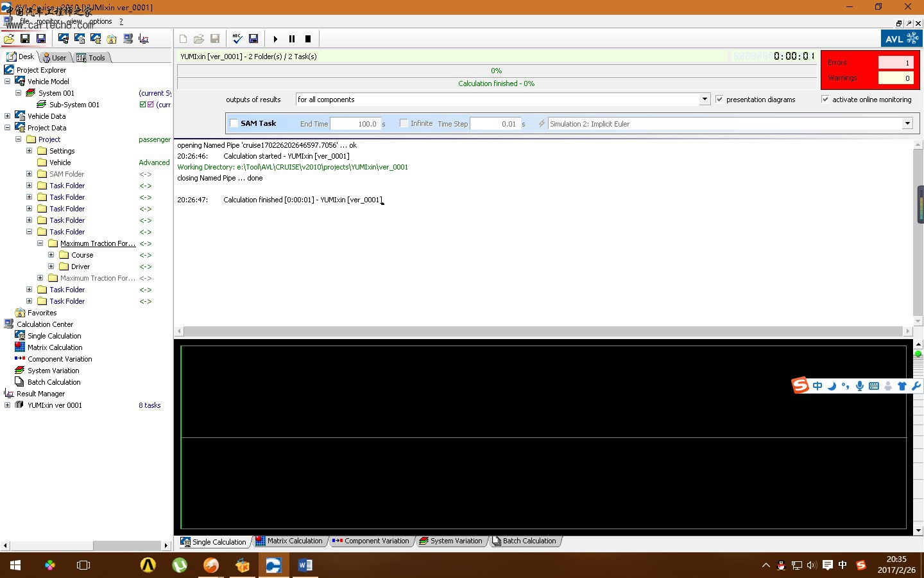Toggle first checkbox of Sub-System 001
This screenshot has width=924, height=578.
click(x=143, y=105)
